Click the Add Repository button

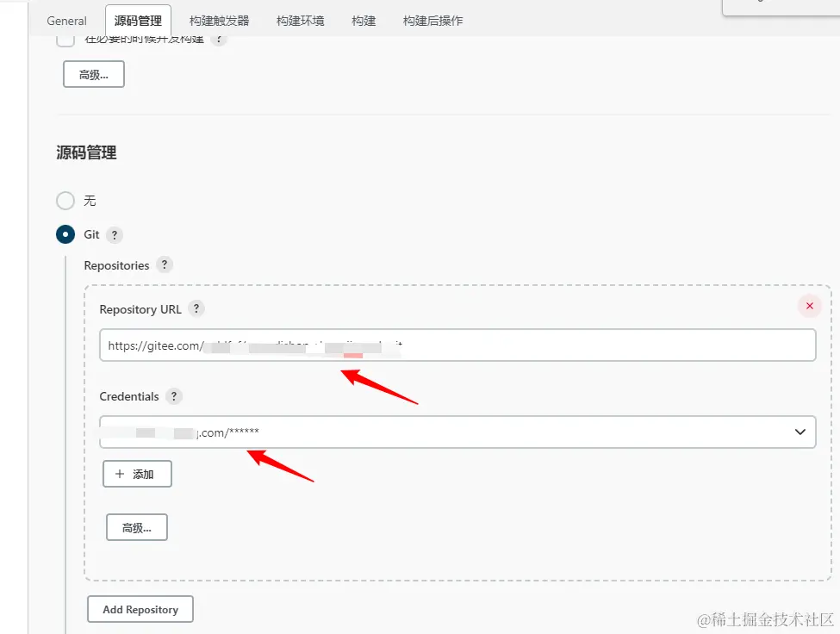140,609
